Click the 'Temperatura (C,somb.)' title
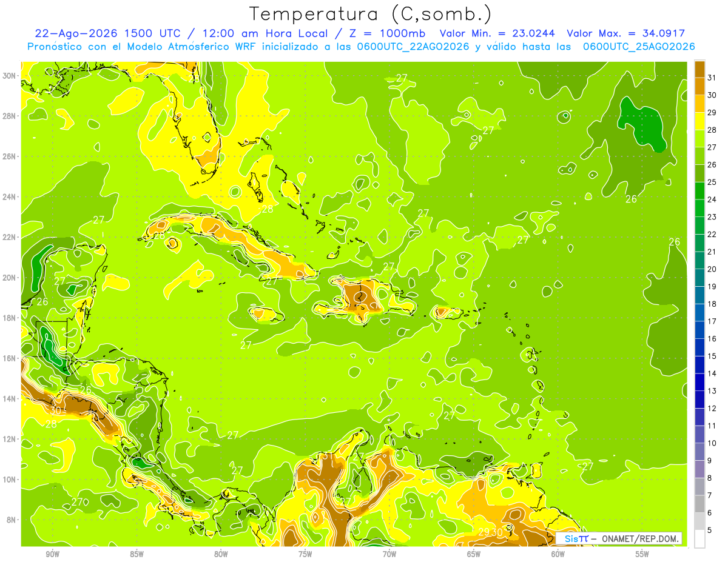The width and height of the screenshot is (728, 562). point(370,13)
